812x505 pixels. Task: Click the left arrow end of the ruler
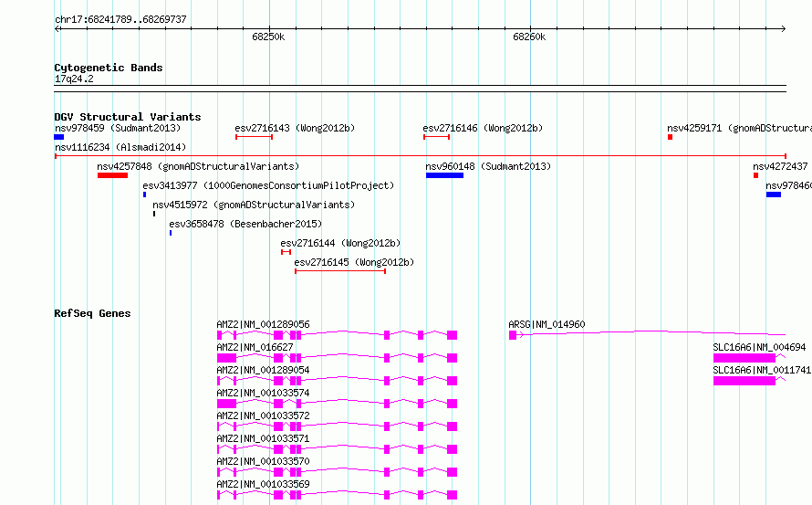click(x=57, y=29)
